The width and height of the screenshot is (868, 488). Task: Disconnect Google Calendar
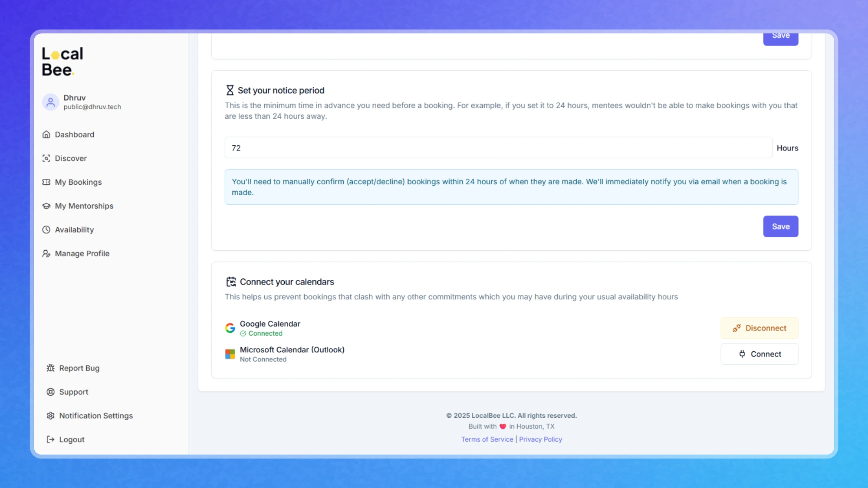click(759, 328)
